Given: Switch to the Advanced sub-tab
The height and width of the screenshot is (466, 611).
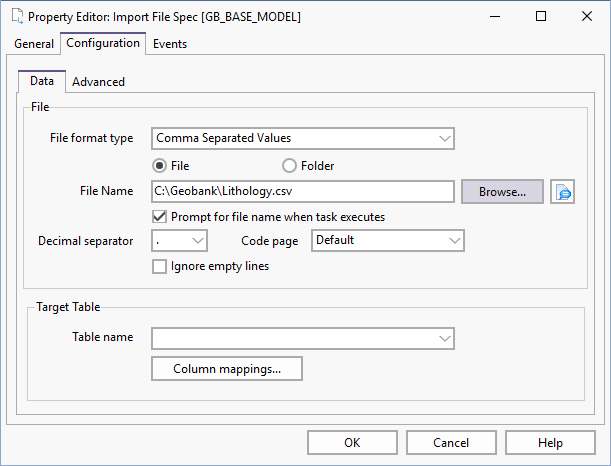Looking at the screenshot, I should [98, 82].
